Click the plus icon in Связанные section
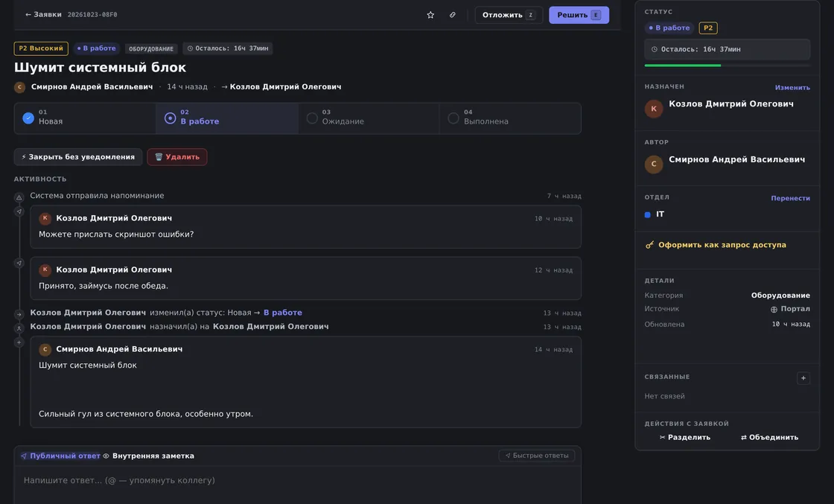The image size is (834, 504). click(803, 378)
